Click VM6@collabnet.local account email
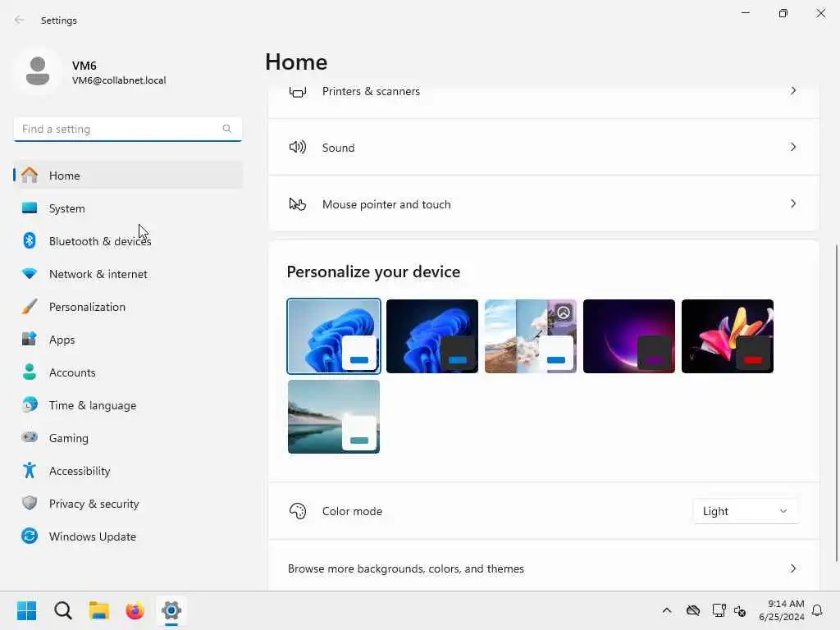840x630 pixels. (119, 80)
